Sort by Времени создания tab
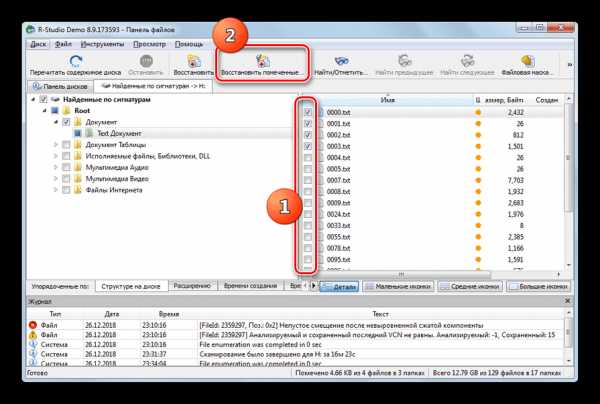The image size is (600, 404). 250,286
